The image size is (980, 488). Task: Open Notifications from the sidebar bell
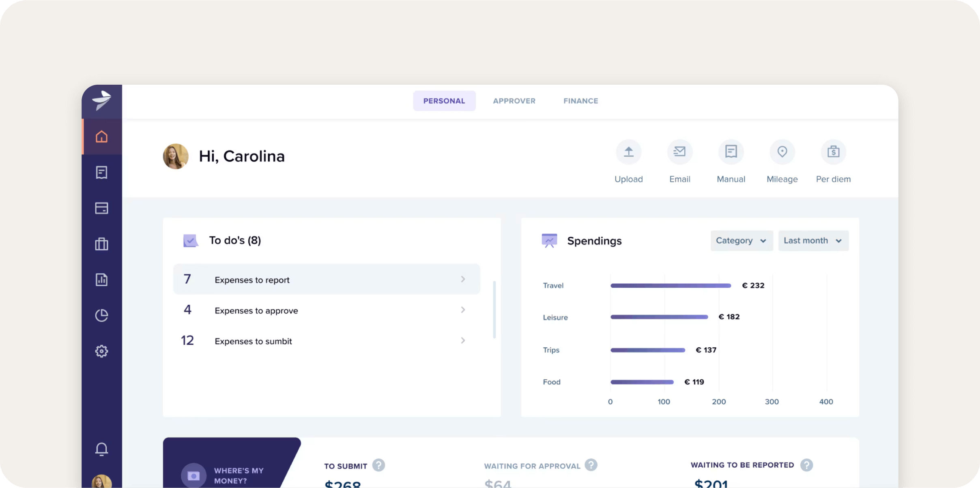102,449
